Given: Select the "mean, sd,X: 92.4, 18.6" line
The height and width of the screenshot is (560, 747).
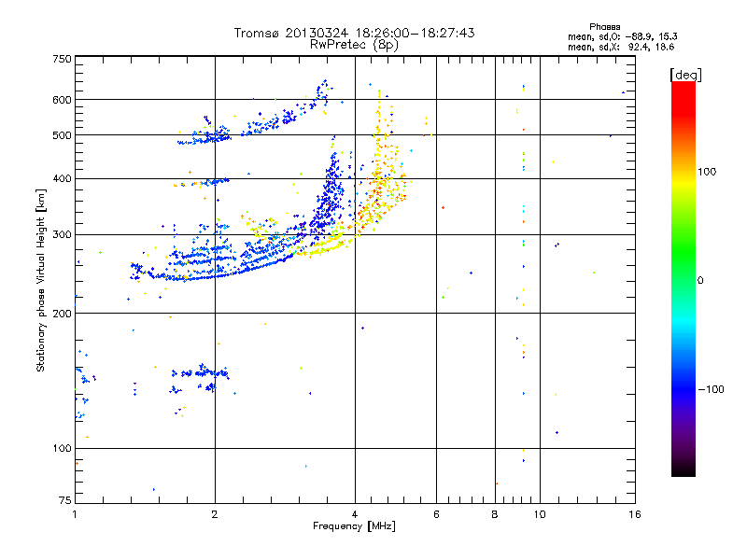Looking at the screenshot, I should (x=621, y=47).
